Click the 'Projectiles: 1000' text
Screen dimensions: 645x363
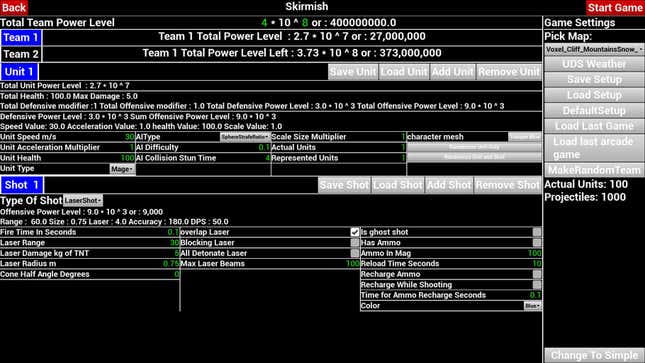pyautogui.click(x=585, y=197)
